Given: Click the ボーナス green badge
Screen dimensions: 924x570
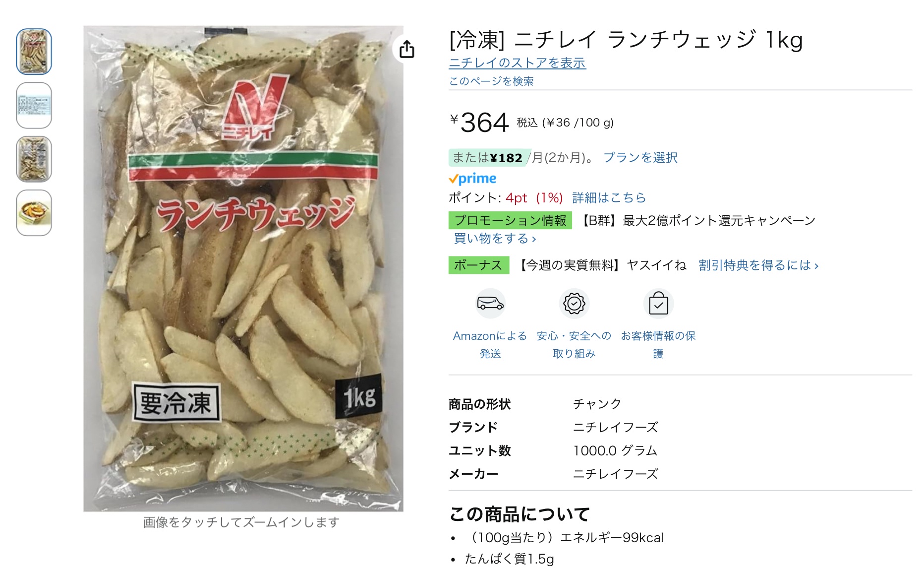Looking at the screenshot, I should (x=479, y=265).
